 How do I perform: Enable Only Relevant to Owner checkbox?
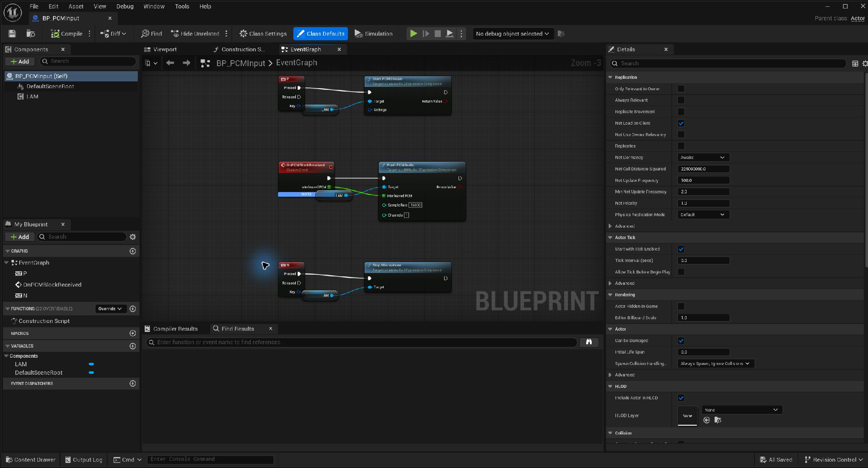[681, 89]
